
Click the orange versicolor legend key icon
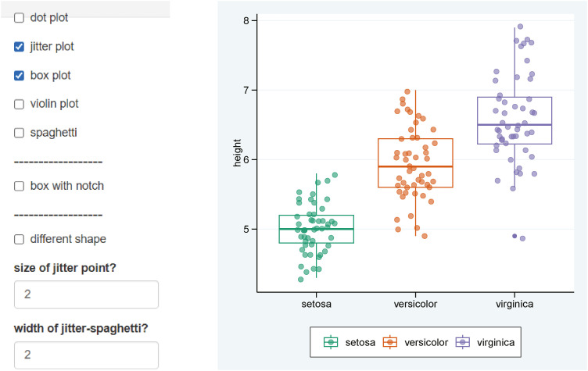[389, 342]
